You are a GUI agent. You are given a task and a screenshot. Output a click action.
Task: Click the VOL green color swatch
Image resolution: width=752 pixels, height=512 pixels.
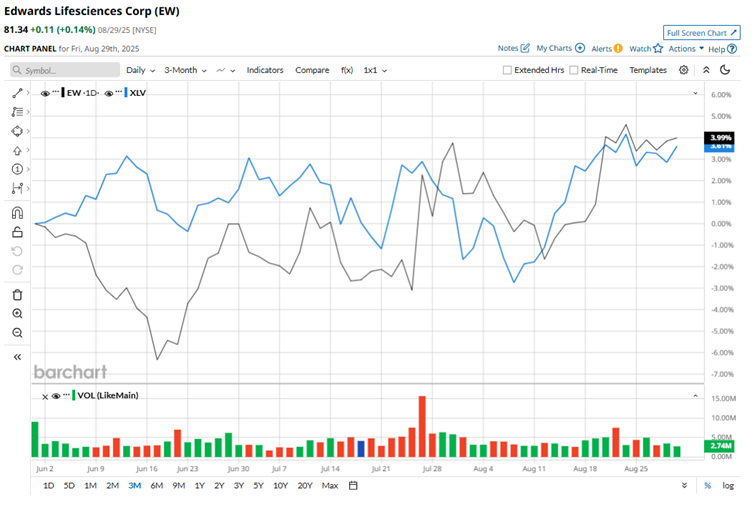(x=73, y=395)
